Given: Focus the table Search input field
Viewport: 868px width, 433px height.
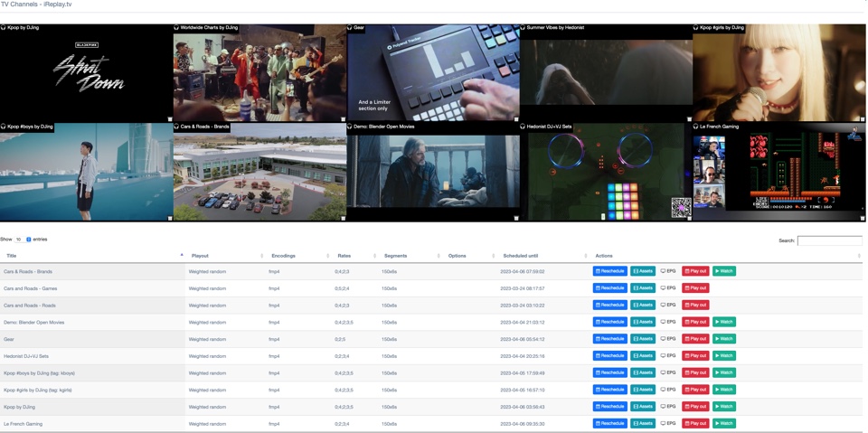Looking at the screenshot, I should (x=830, y=240).
